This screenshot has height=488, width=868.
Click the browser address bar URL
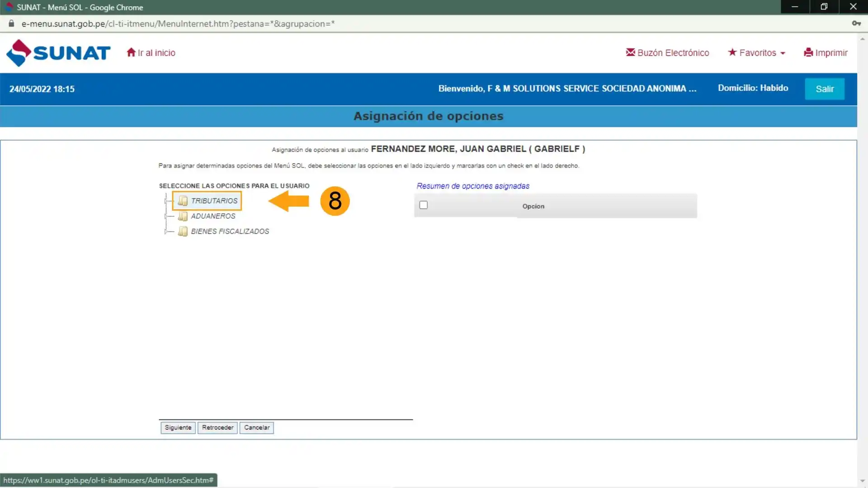pos(178,23)
